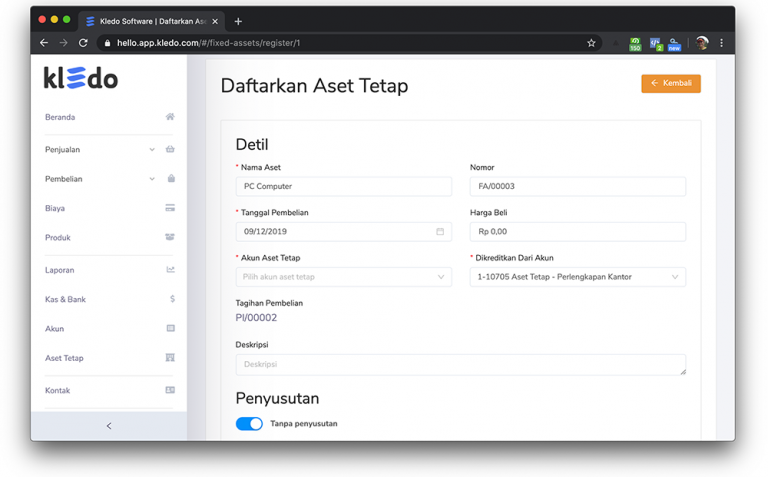The image size is (768, 477).
Task: Go forward with the browser forward arrow
Action: pyautogui.click(x=64, y=43)
